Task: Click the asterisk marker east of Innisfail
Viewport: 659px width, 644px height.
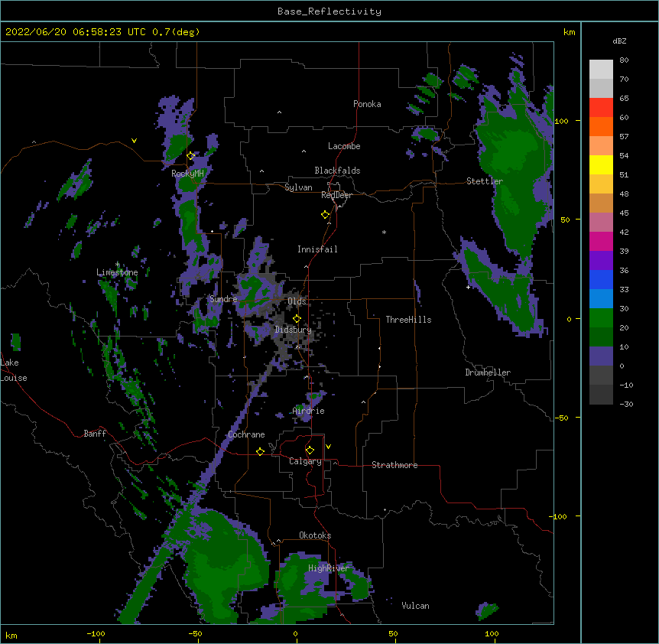Action: (x=384, y=233)
